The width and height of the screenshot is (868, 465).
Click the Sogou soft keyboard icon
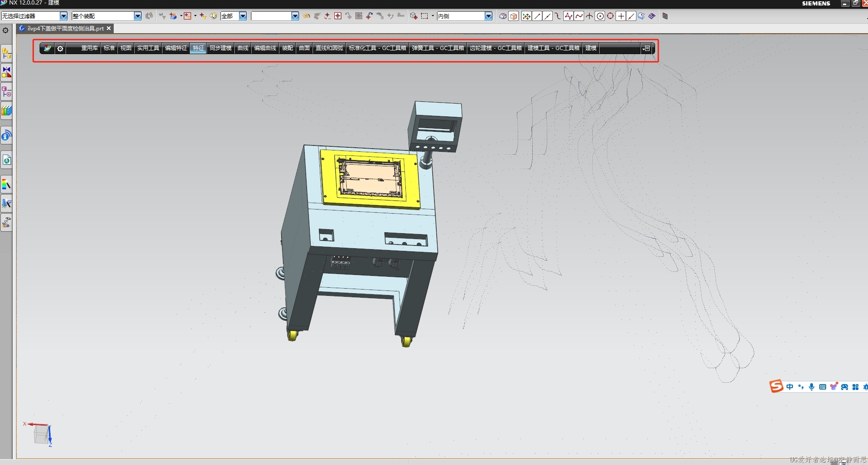tap(823, 387)
